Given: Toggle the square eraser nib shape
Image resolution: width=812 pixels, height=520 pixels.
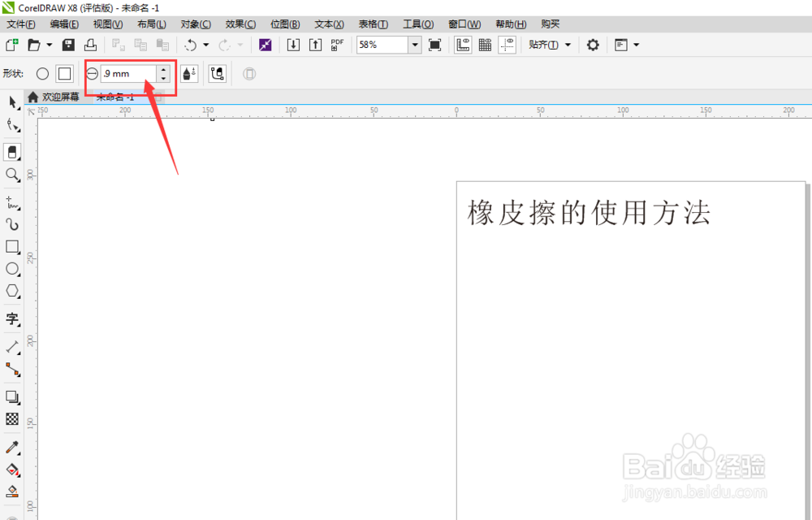Looking at the screenshot, I should click(63, 73).
